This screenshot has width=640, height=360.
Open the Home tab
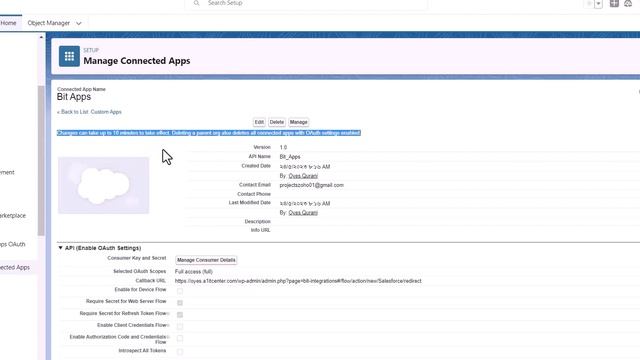coord(9,23)
